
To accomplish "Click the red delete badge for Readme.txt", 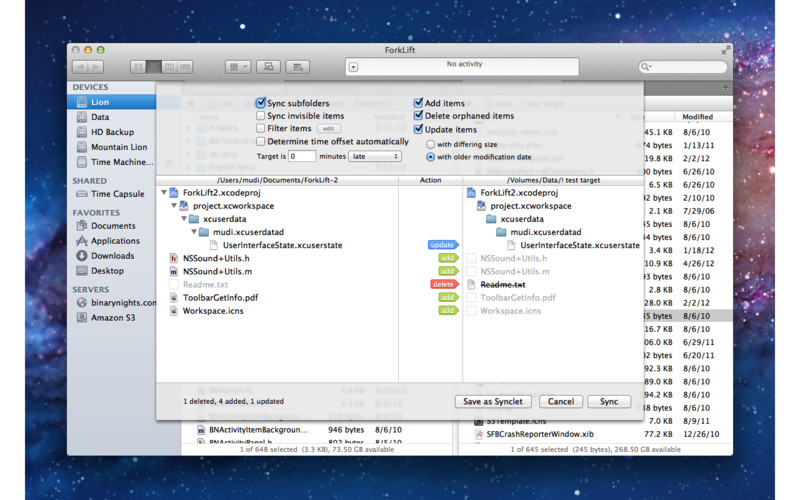I will [x=442, y=284].
